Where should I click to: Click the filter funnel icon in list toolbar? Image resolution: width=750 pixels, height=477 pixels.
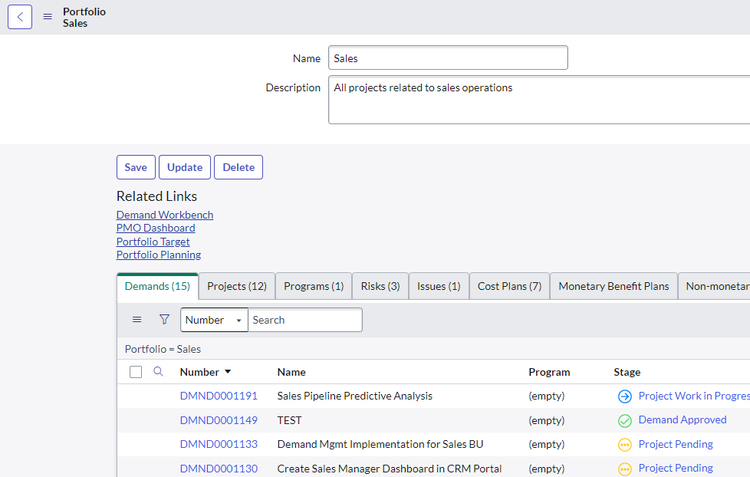click(164, 319)
